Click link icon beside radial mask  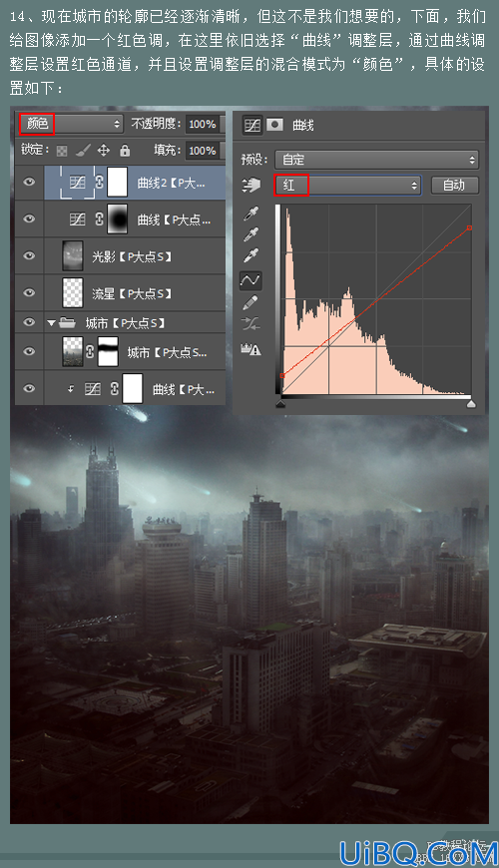point(99,219)
